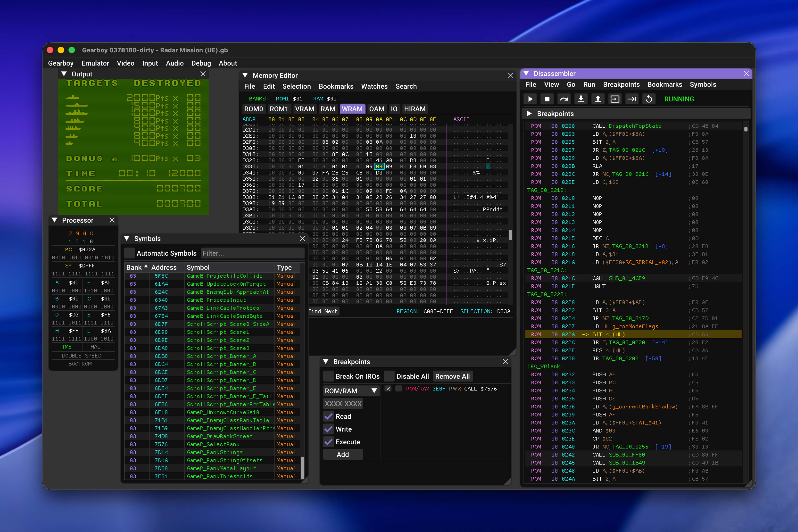Click the Step Into down-arrow icon
798x532 pixels.
tap(581, 99)
